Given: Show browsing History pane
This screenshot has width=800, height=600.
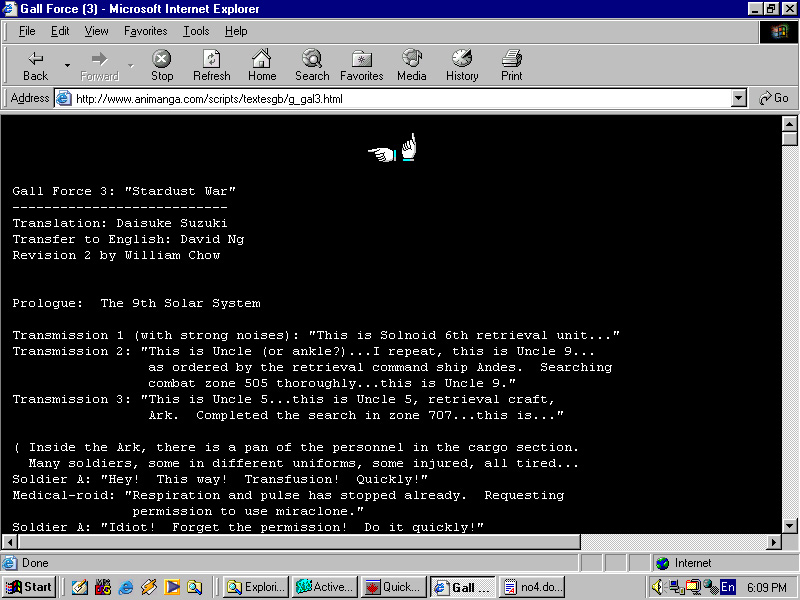Looking at the screenshot, I should 462,65.
